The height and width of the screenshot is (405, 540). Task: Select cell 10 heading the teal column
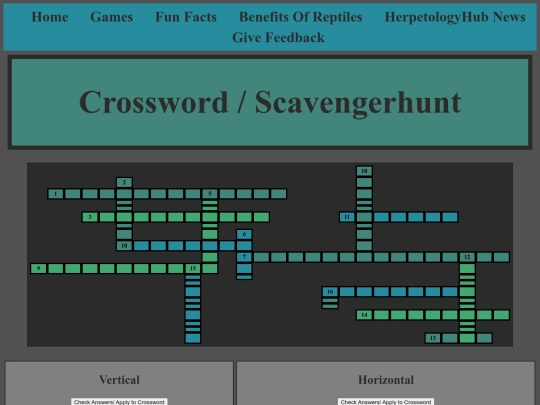(364, 171)
